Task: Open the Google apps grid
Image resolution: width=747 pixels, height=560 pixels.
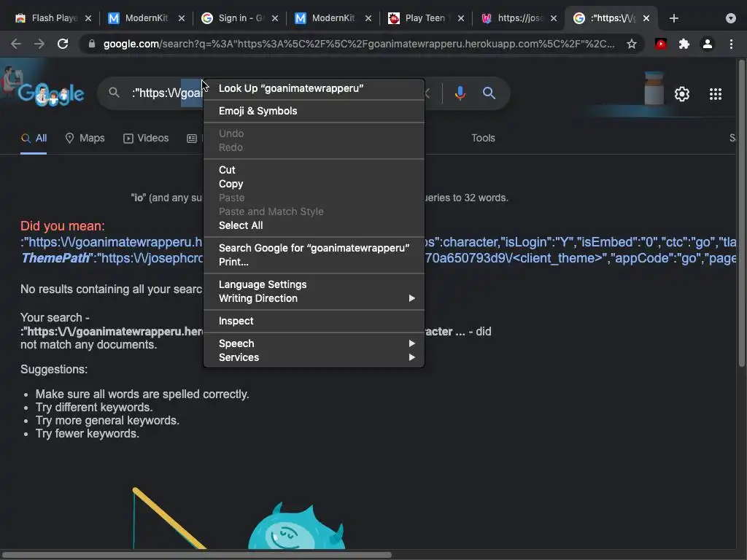Action: pyautogui.click(x=716, y=94)
